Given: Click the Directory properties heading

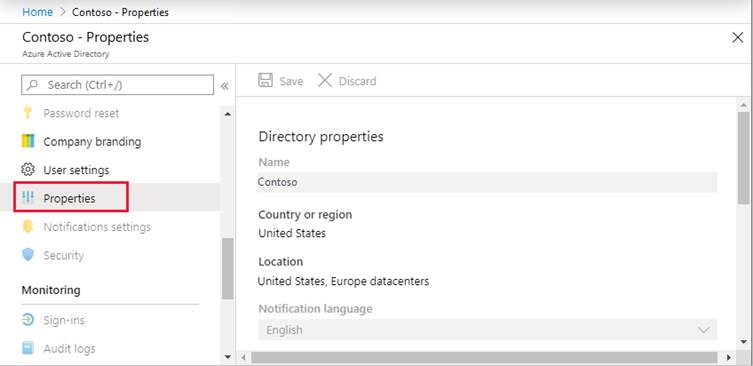Looking at the screenshot, I should pyautogui.click(x=321, y=136).
